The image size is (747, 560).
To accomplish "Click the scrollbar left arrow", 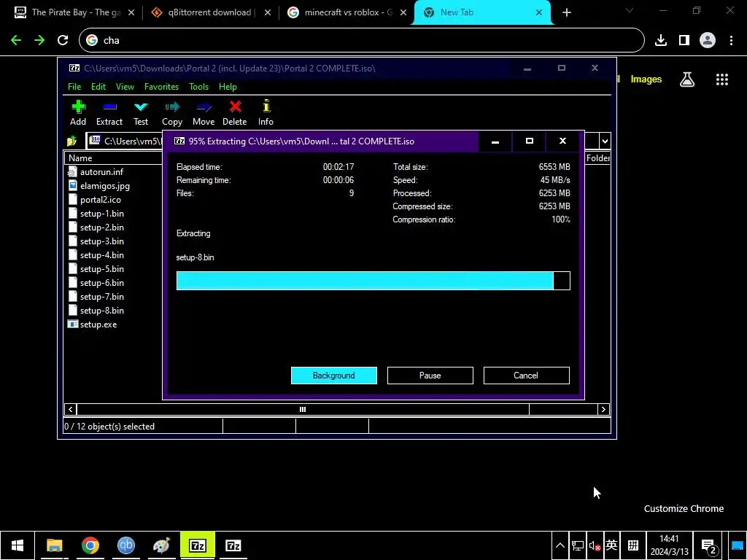I will 71,410.
